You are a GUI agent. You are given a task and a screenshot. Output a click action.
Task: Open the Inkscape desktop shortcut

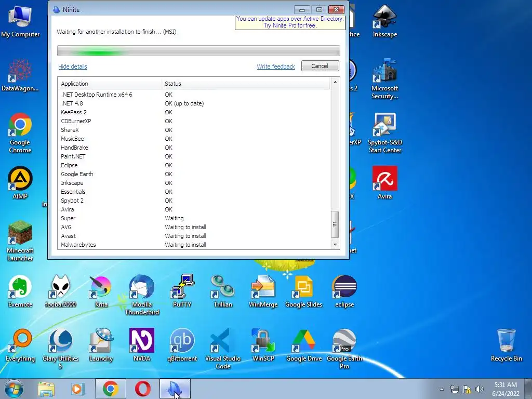click(x=384, y=21)
